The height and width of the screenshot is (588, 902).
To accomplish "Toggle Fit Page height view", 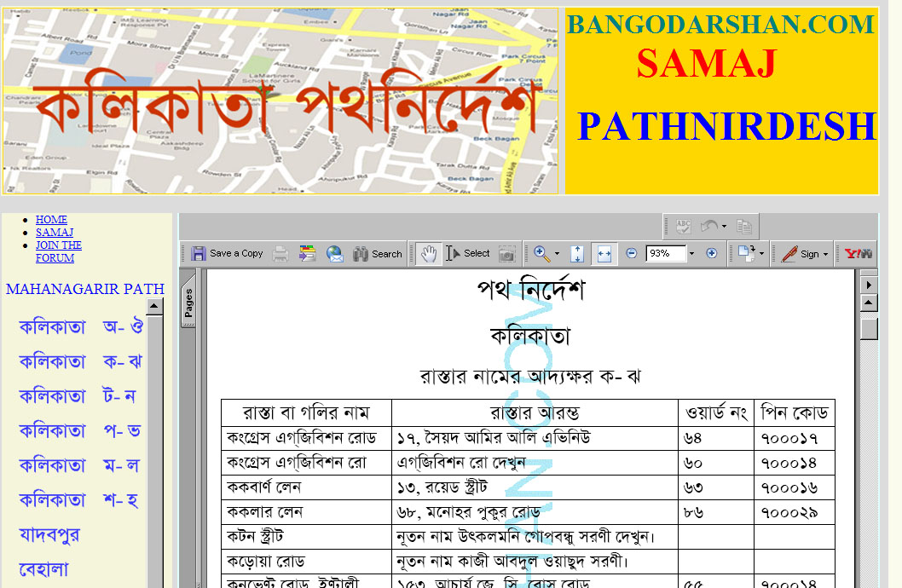I will click(577, 253).
